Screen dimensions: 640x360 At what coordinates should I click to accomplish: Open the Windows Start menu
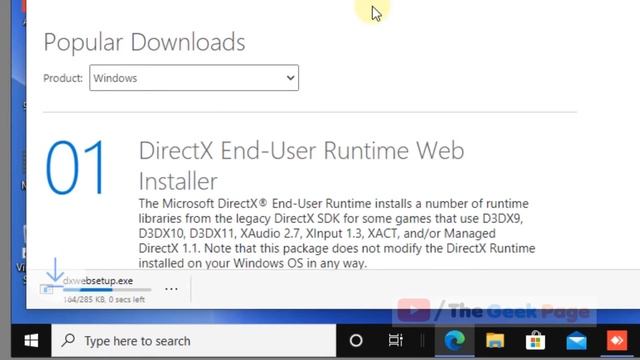(31, 340)
